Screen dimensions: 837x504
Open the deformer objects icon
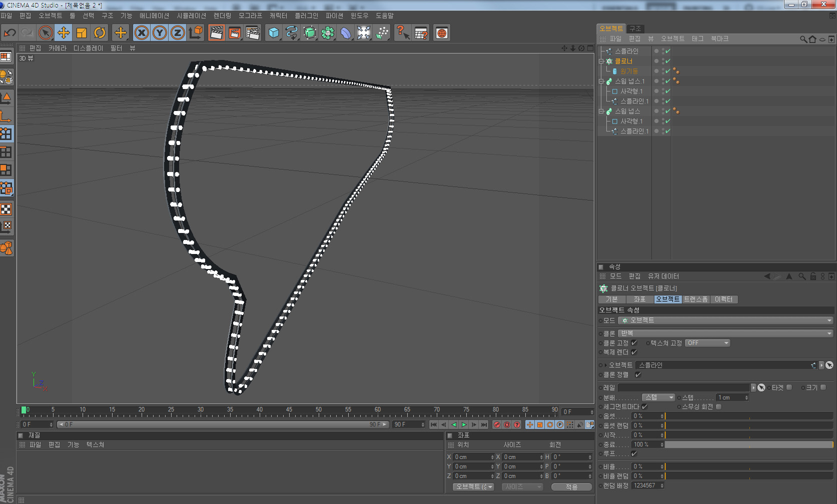pos(346,33)
